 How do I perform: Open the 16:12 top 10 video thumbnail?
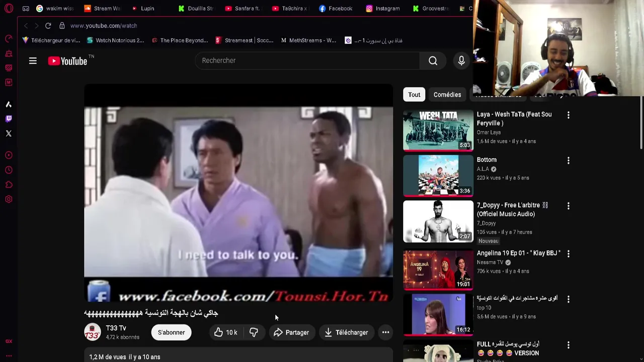coord(438,315)
